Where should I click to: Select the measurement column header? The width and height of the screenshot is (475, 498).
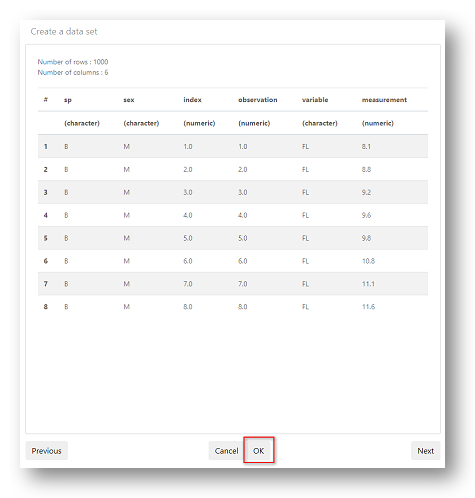click(384, 100)
